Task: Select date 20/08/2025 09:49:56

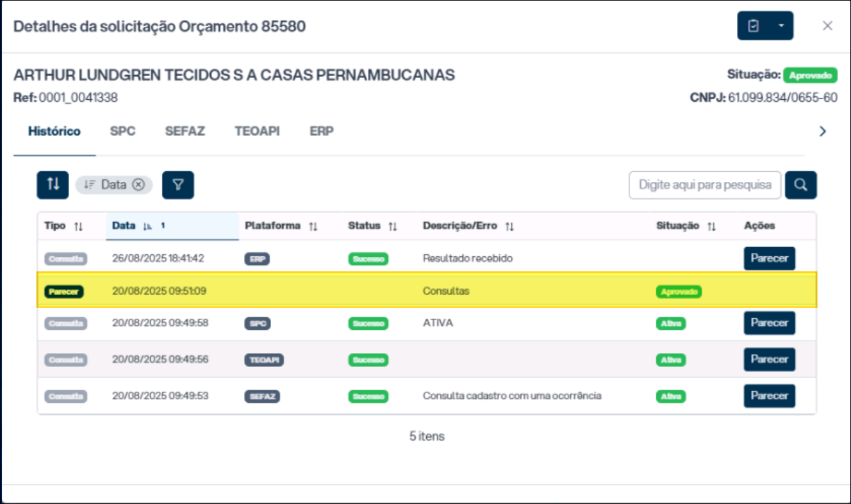Action: tap(160, 359)
